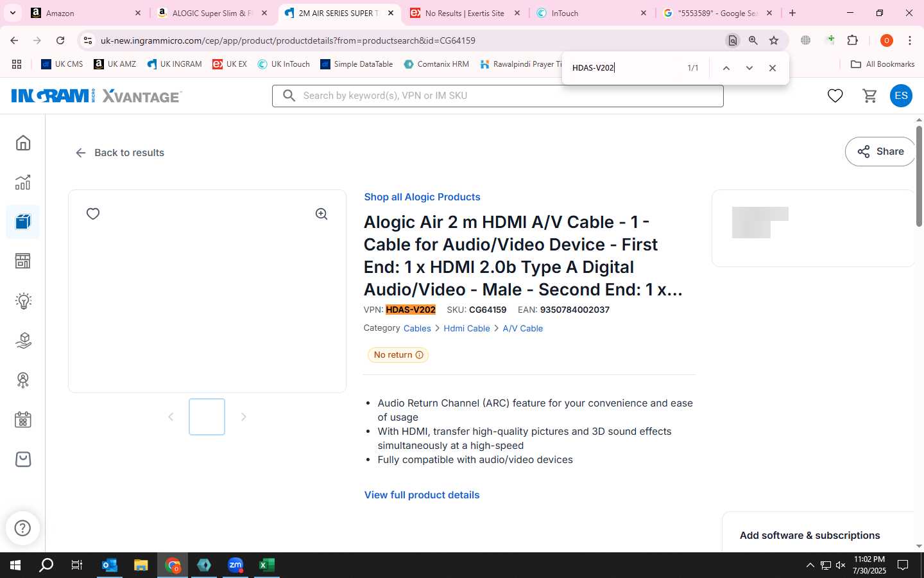Open Outlook from the taskbar
Image resolution: width=924 pixels, height=578 pixels.
coord(110,565)
